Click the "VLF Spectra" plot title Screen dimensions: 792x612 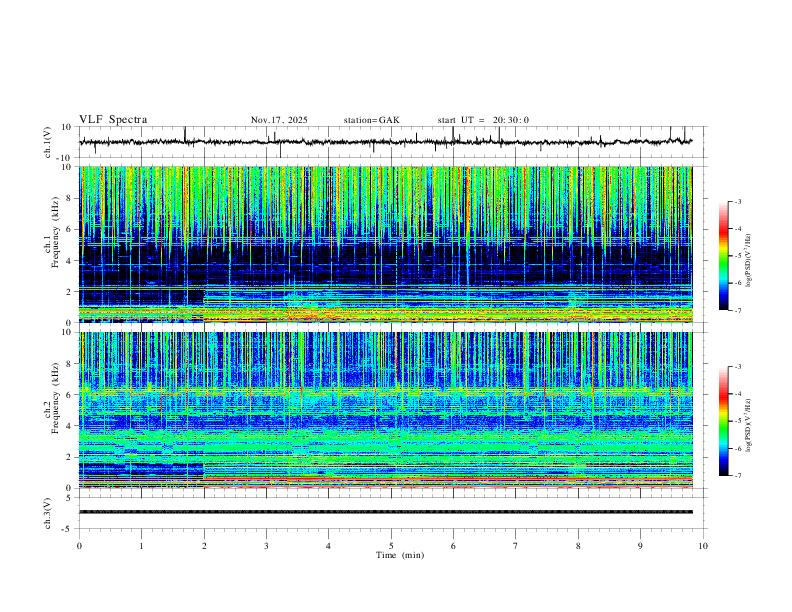tap(113, 120)
